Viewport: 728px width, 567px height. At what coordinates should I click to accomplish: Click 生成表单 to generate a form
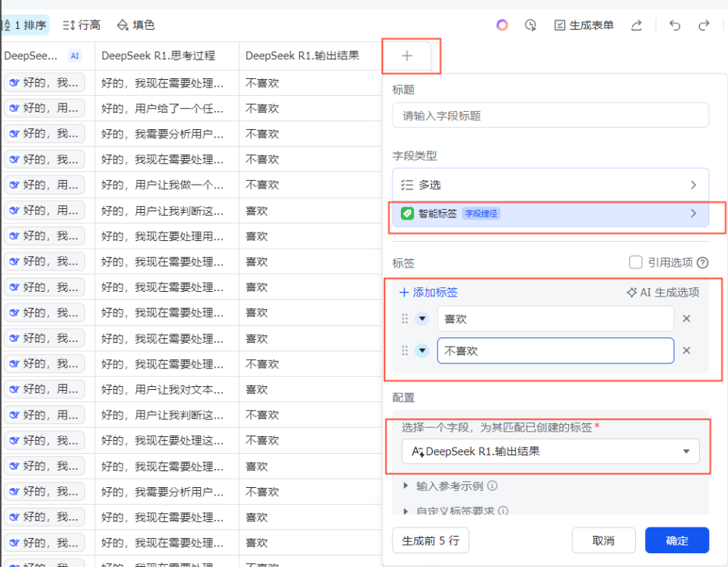(584, 25)
